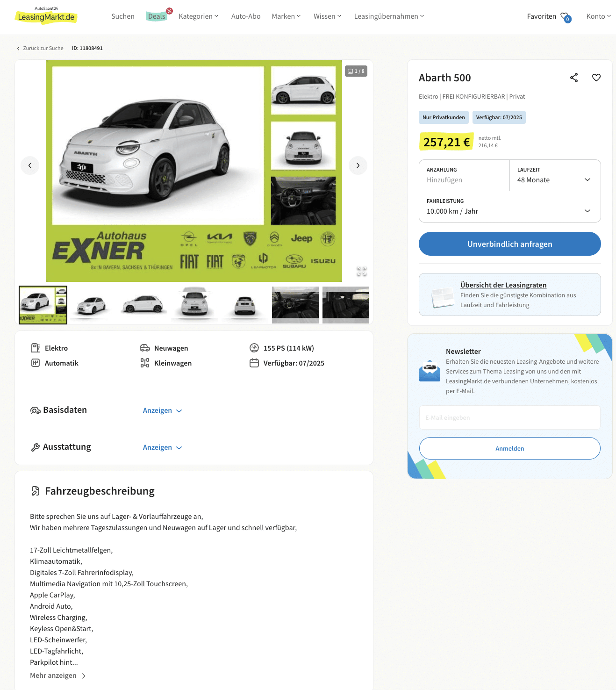Open the Kategorien menu
This screenshot has height=690, width=616.
[199, 16]
